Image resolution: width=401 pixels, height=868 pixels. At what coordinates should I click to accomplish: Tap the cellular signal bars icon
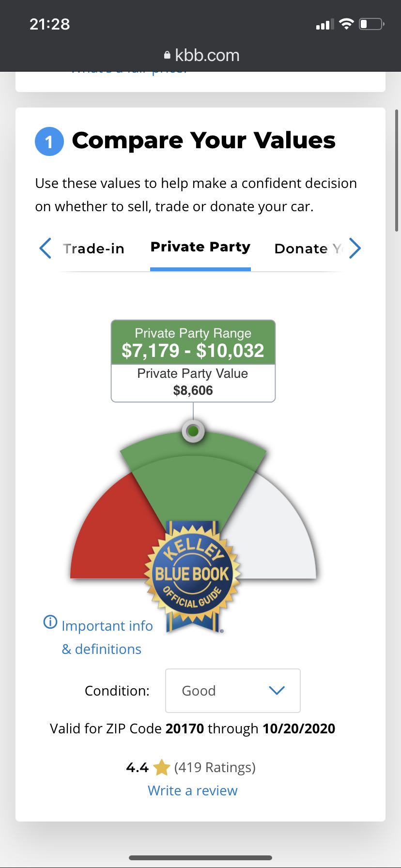click(x=325, y=24)
